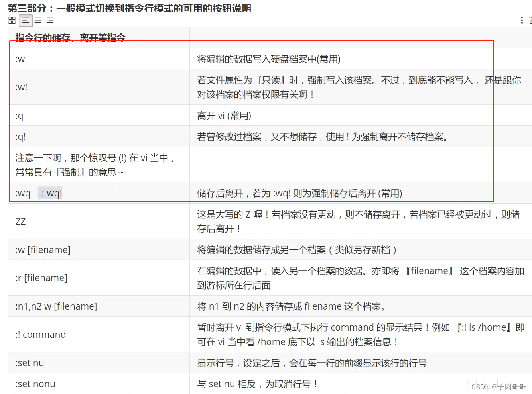Click the description starting '若文件属性为『只读』时'

359,87
